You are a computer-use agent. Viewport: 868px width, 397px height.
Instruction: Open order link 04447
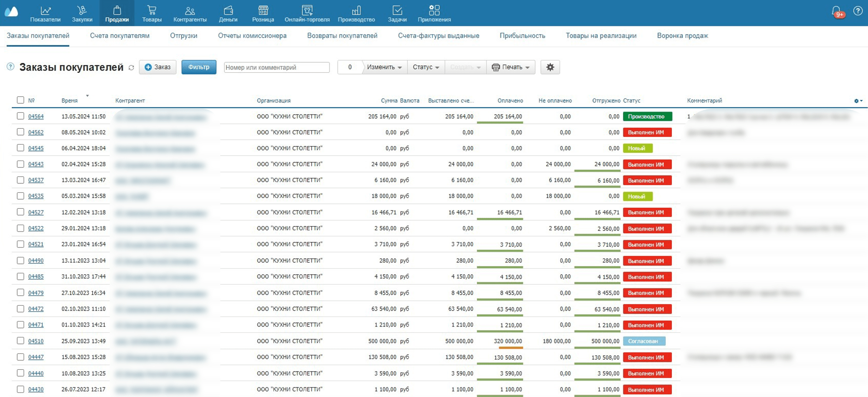point(36,357)
